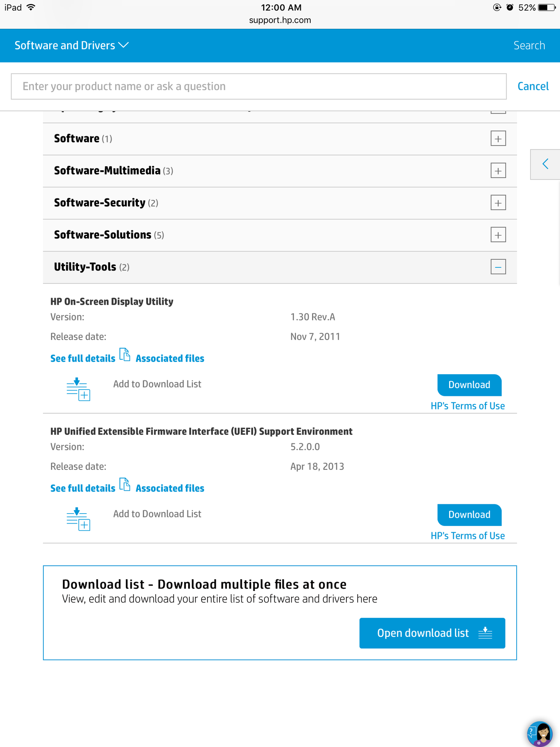The width and height of the screenshot is (560, 747).
Task: Open HP's Terms of Use under UEFI
Action: coord(467,536)
